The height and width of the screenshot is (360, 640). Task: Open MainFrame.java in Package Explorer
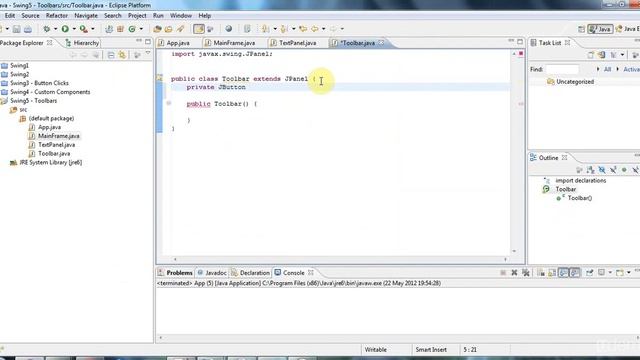click(x=59, y=136)
